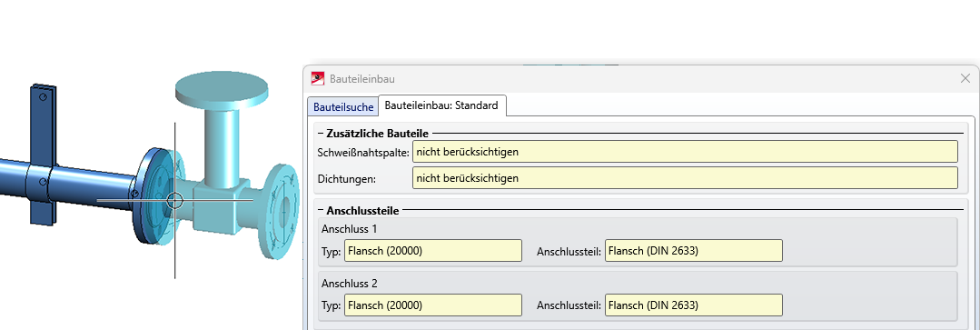Select the valve handwheel disc in the 3D view
The height and width of the screenshot is (330, 980).
coord(222,87)
